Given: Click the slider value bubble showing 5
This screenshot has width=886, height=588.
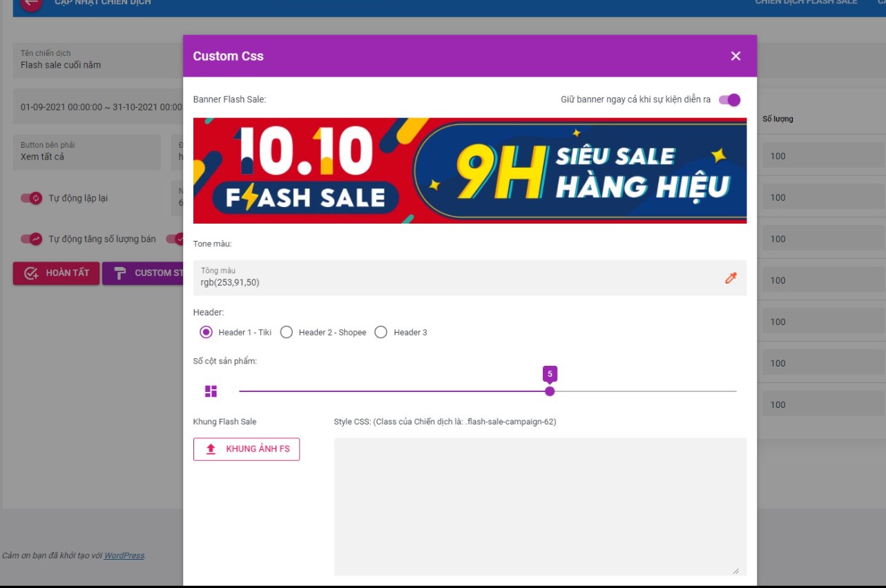Looking at the screenshot, I should (550, 374).
